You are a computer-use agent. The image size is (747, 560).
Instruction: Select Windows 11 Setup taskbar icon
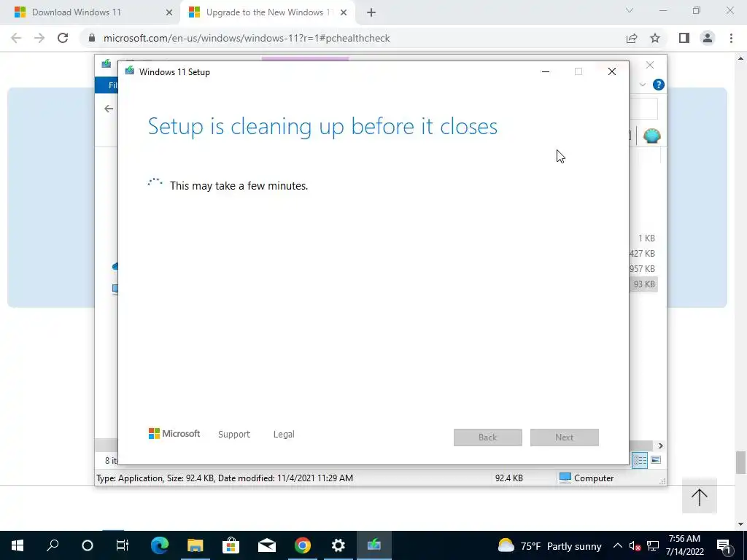374,545
